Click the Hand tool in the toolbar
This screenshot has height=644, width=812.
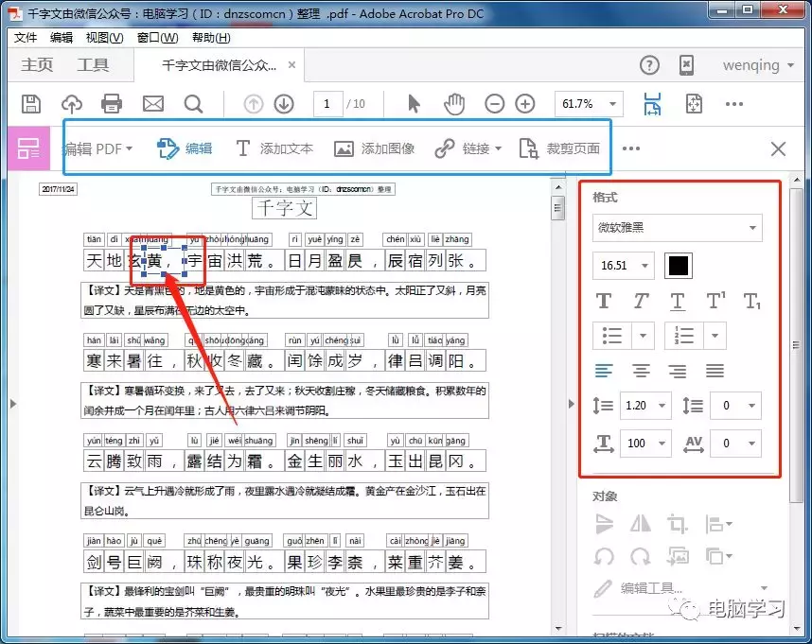453,104
